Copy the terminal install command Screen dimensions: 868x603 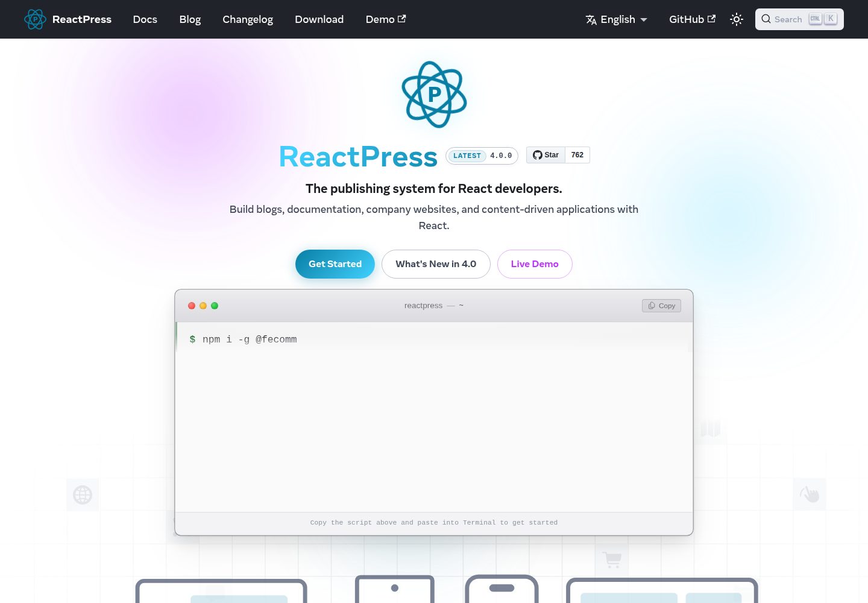[x=661, y=306]
